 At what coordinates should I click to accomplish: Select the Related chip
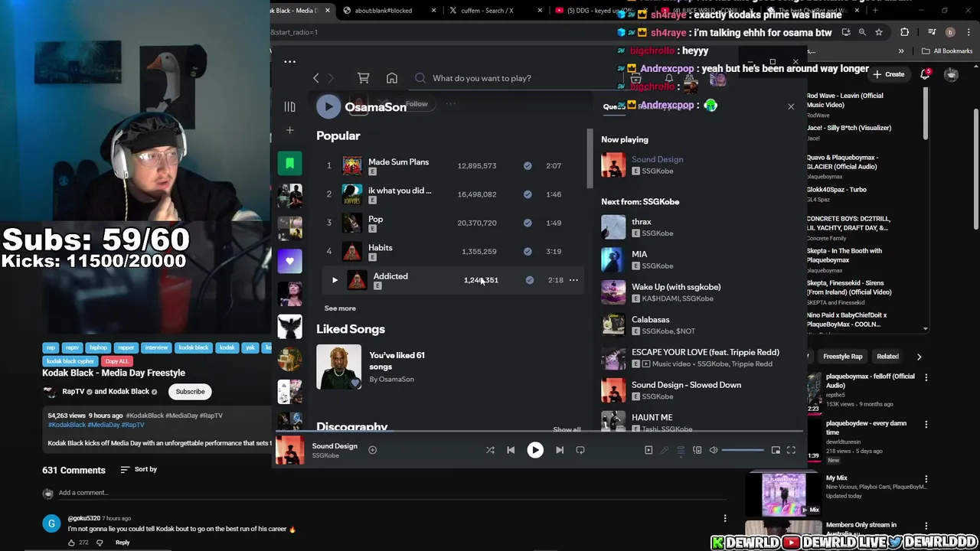click(x=887, y=357)
